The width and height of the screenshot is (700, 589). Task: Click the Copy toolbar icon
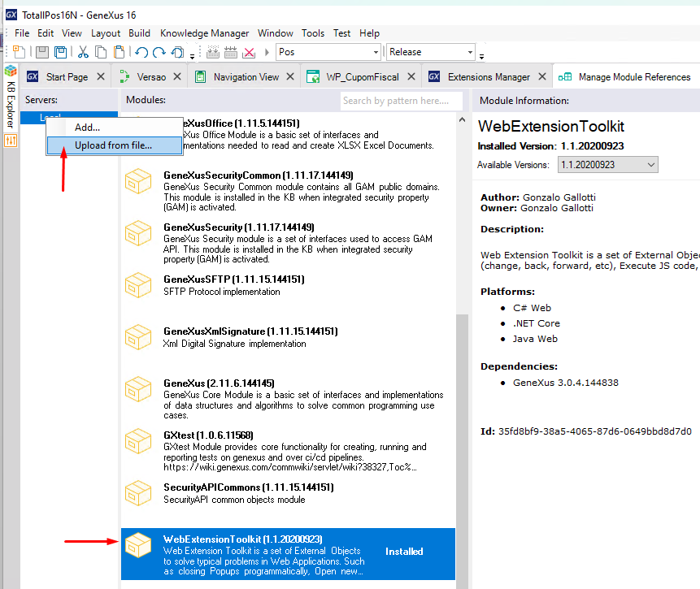(102, 52)
